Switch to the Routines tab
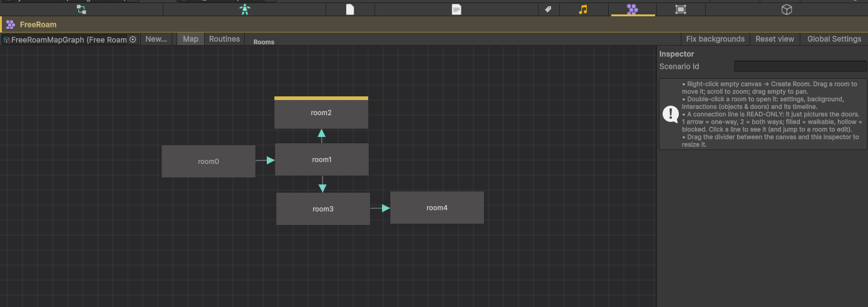868x307 pixels. (x=224, y=39)
